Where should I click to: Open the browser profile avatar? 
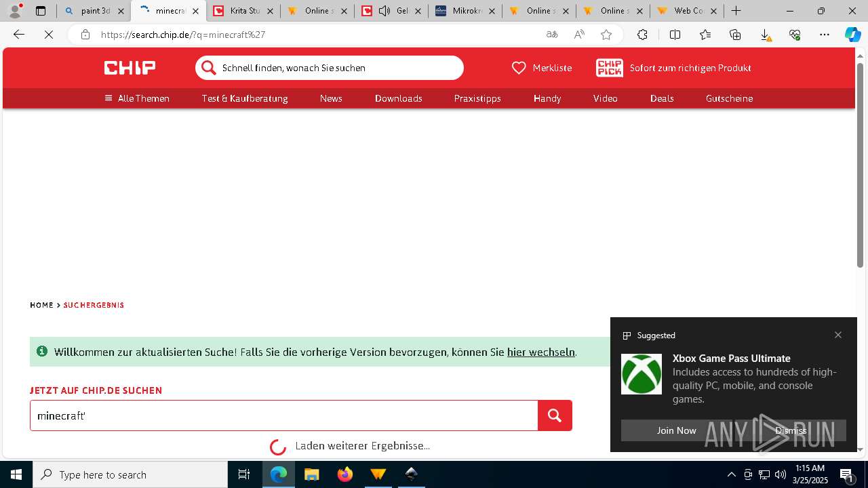15,11
